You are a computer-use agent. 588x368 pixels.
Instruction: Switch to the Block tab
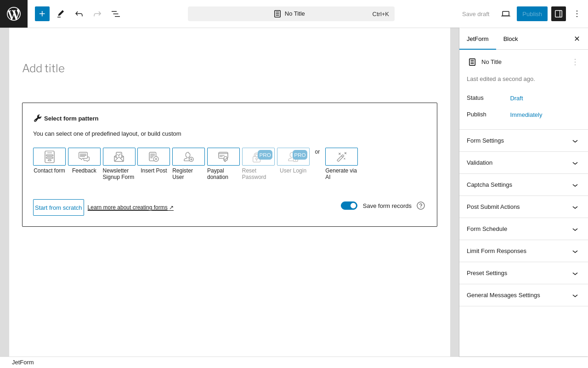[510, 39]
